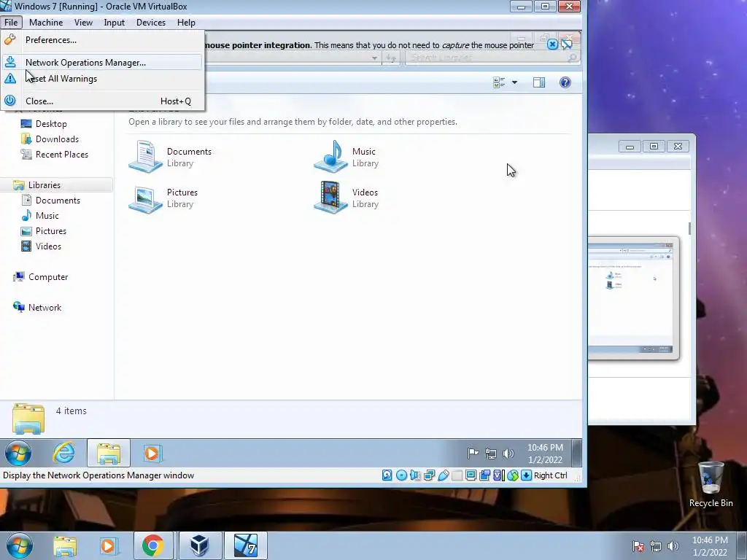This screenshot has height=560, width=747.
Task: Open Recent Places in sidebar
Action: [x=61, y=155]
